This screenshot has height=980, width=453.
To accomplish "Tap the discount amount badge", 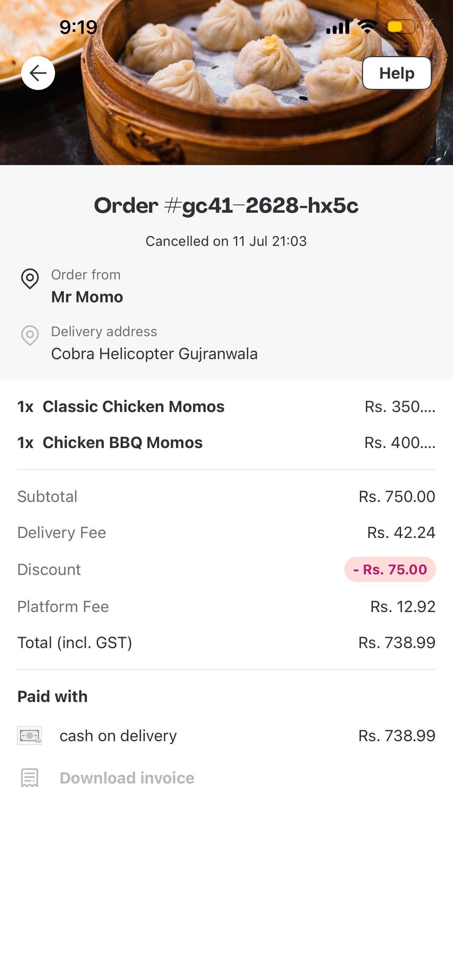I will (390, 569).
